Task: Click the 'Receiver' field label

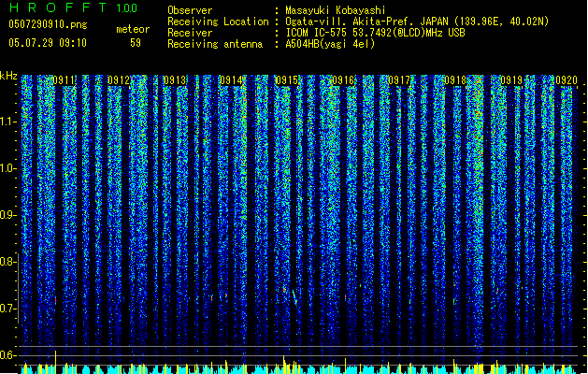Action: [x=190, y=33]
